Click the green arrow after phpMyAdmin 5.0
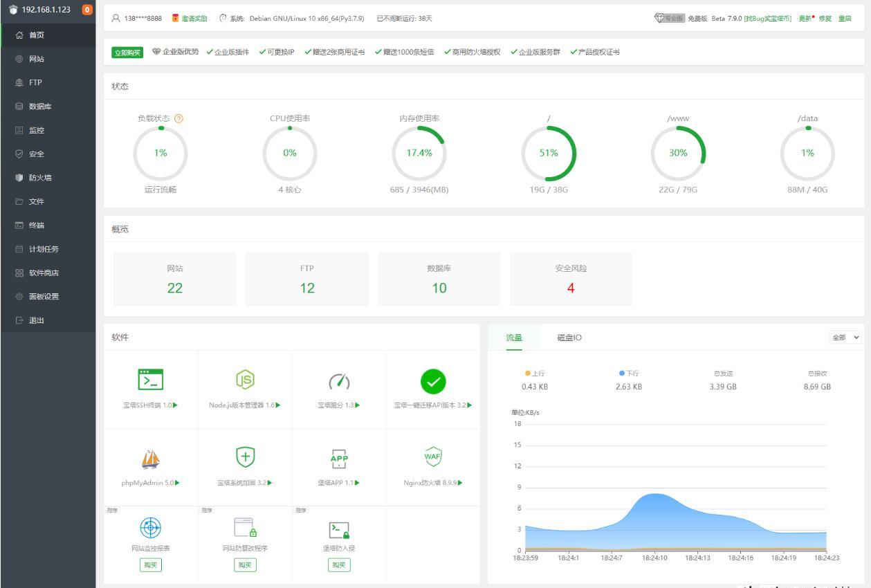871x588 pixels. click(176, 482)
